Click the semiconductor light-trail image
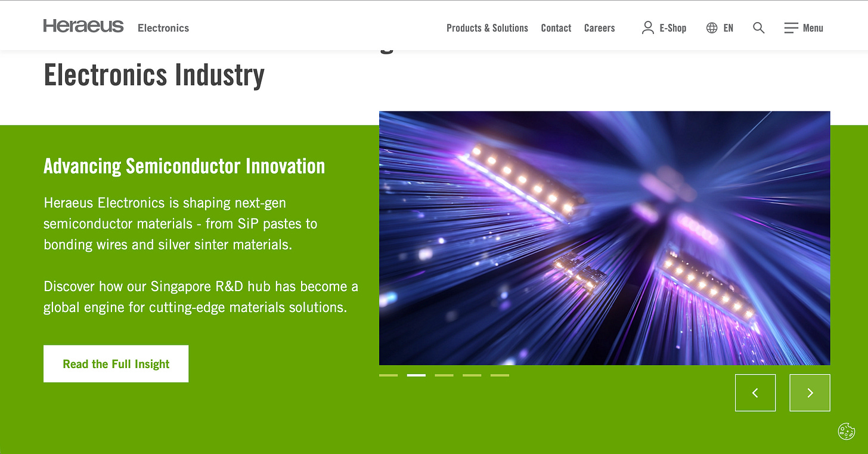Viewport: 868px width, 454px height. tap(604, 238)
